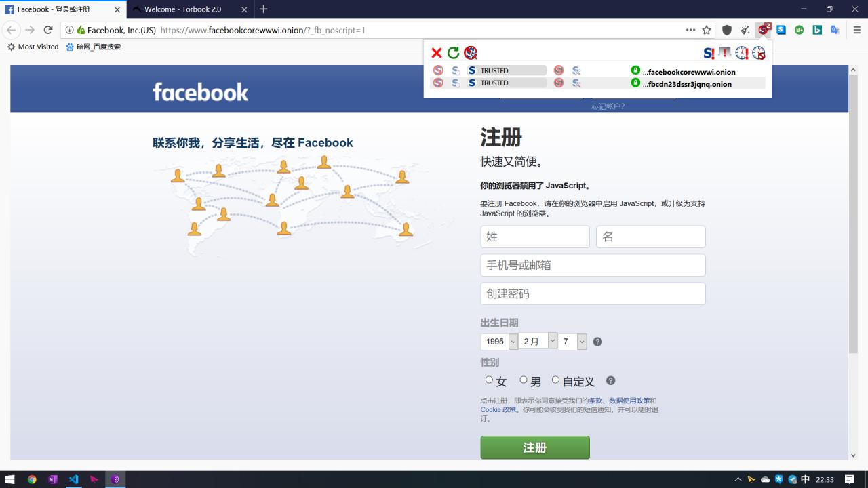Open the birth day dropdown showing 7

(x=572, y=342)
